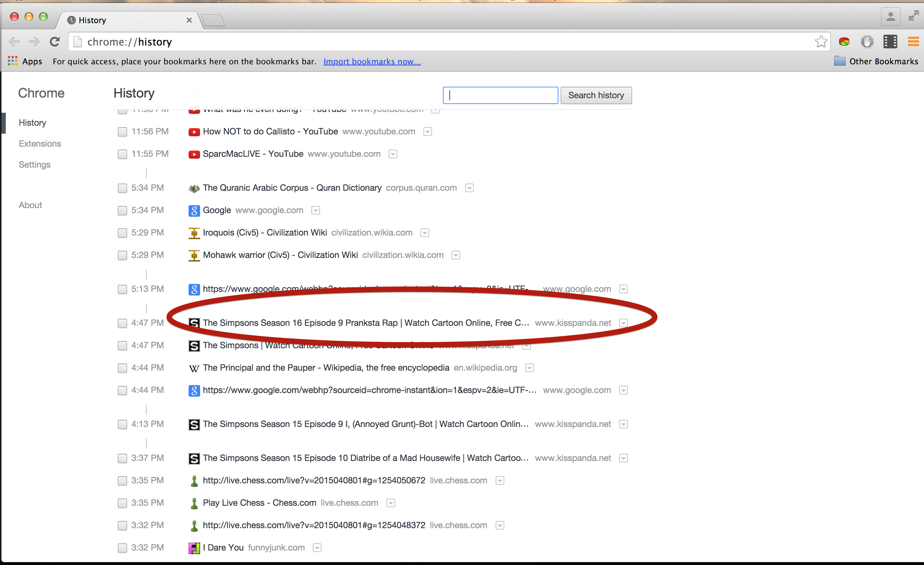924x565 pixels.
Task: Open dropdown for Principal and the Pauper entry
Action: click(x=529, y=368)
